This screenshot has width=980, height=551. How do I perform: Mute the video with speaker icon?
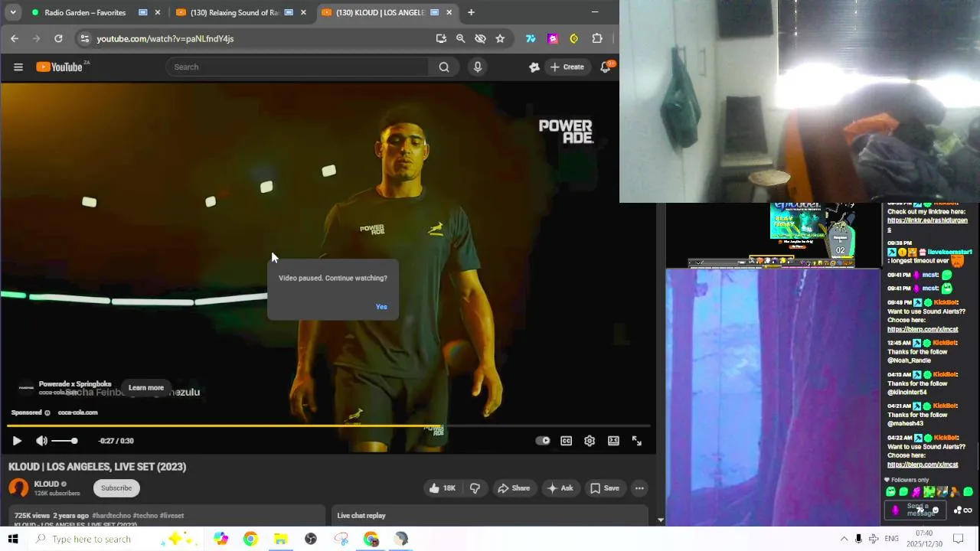(41, 441)
